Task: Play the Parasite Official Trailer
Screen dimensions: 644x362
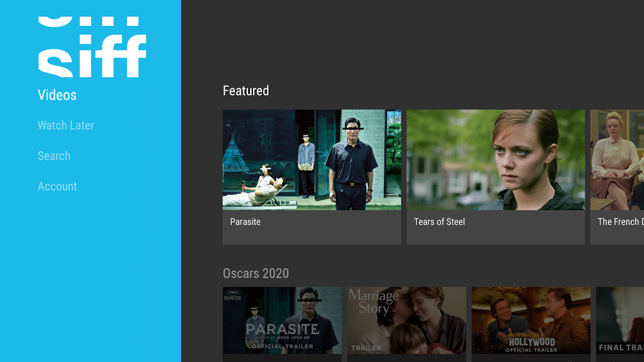Action: pos(282,320)
